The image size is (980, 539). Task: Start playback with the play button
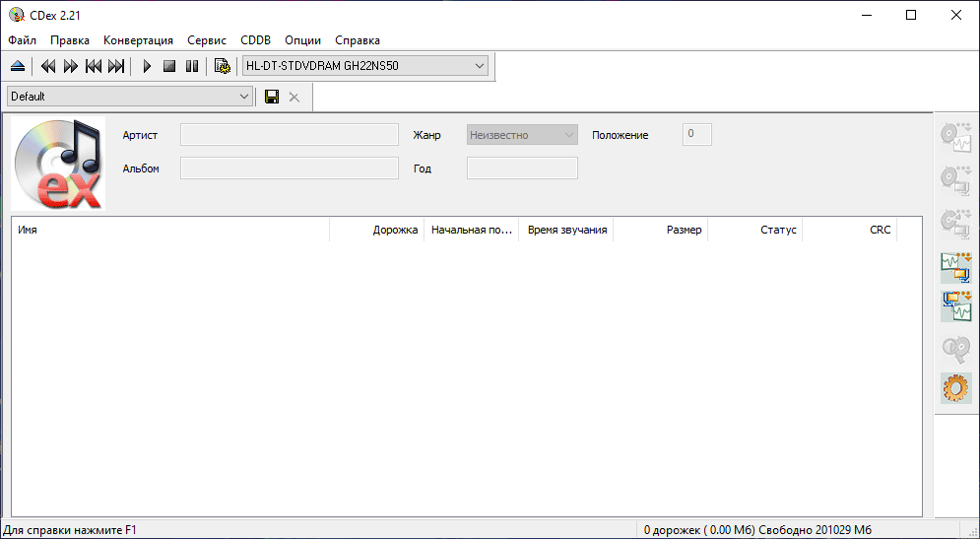point(147,66)
